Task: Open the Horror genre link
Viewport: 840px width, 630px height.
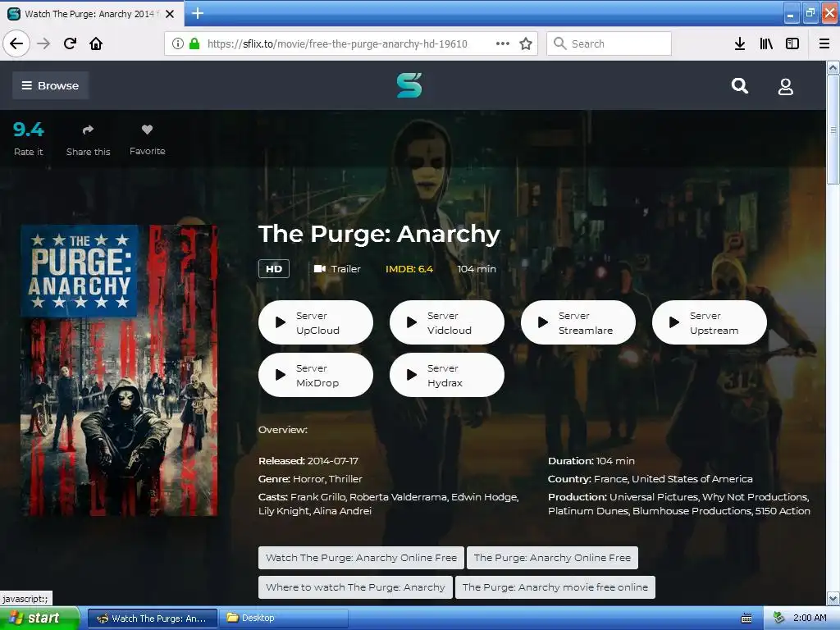Action: point(308,479)
